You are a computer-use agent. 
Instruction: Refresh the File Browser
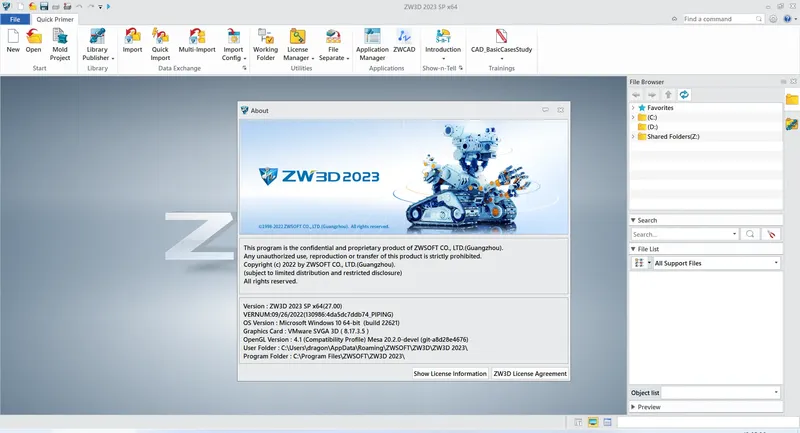tap(684, 95)
